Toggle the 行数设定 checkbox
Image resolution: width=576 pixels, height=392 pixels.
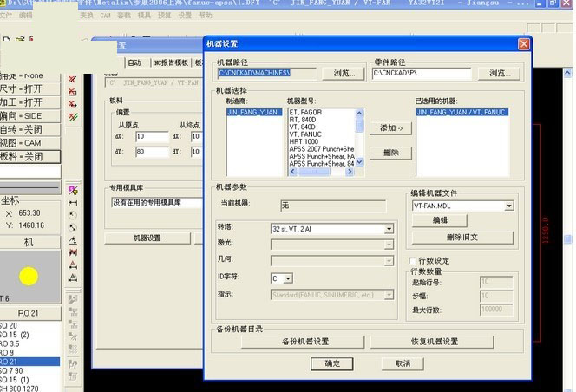click(412, 260)
